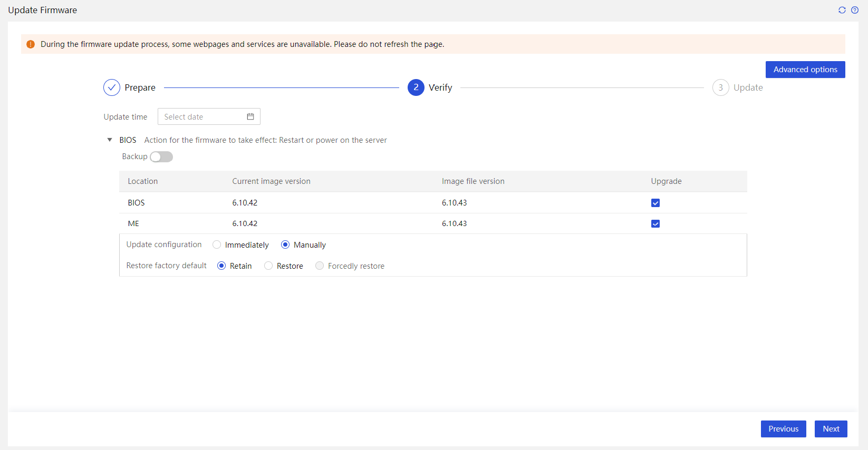Click the orange warning icon in banner
Image resolution: width=868 pixels, height=450 pixels.
coord(31,44)
